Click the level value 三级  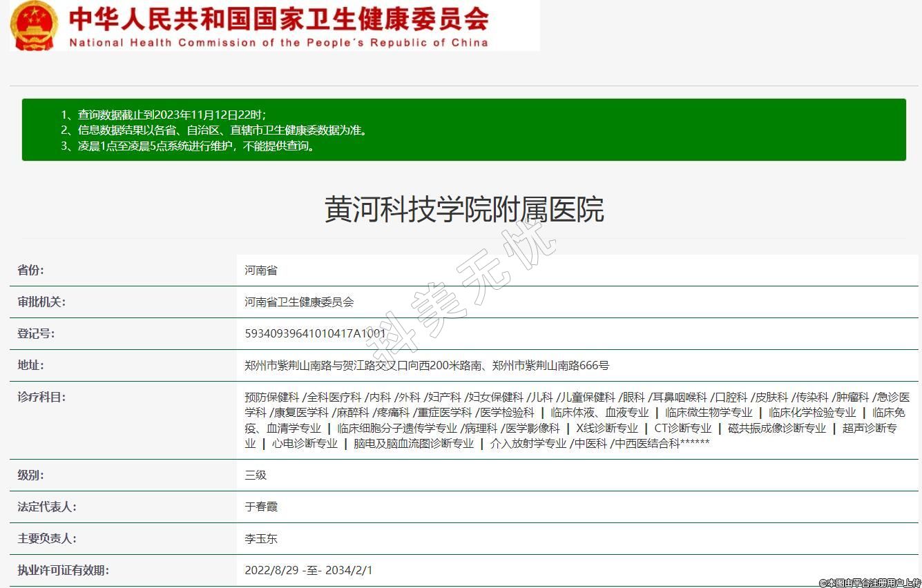pyautogui.click(x=256, y=475)
